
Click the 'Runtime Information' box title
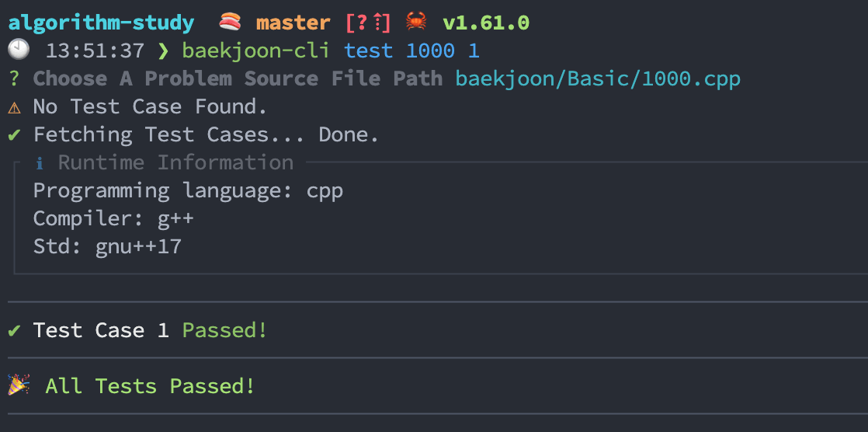click(175, 163)
